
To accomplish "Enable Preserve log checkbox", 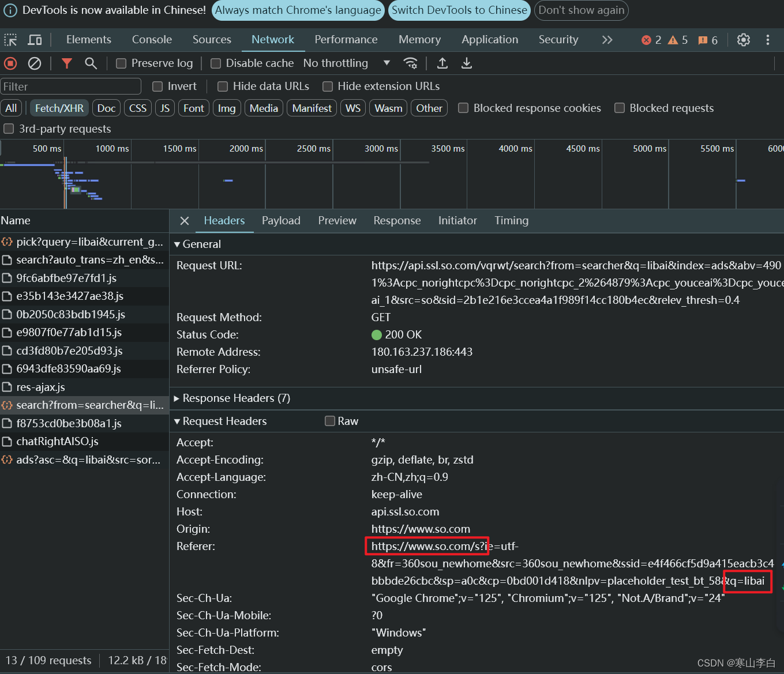I will tap(121, 63).
